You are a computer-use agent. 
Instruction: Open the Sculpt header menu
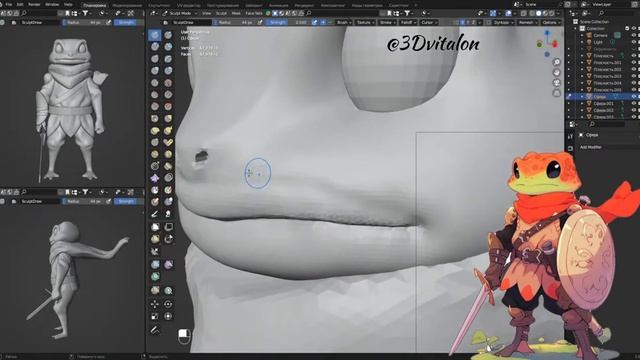coord(221,13)
